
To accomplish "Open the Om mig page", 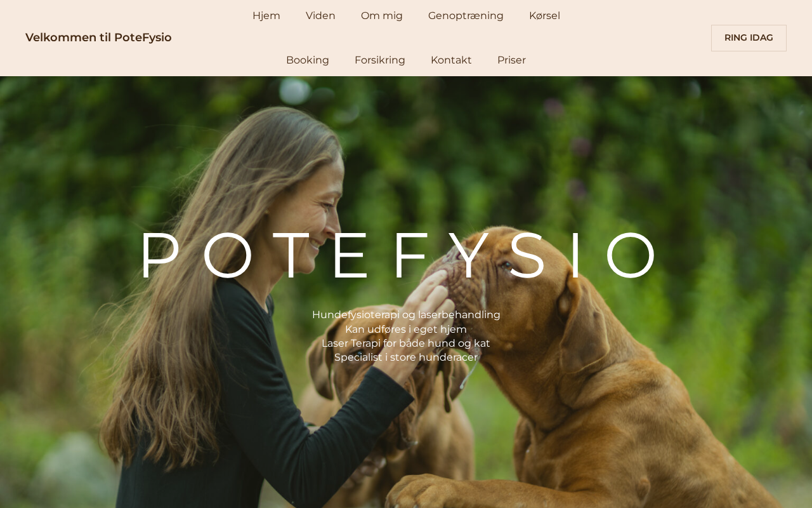I will [382, 16].
